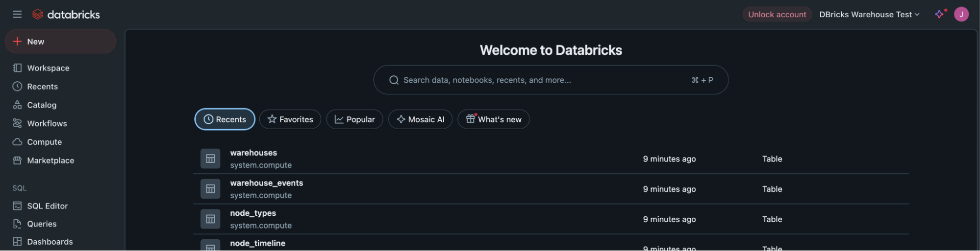Viewport: 980px width, 251px height.
Task: Open Queries in the sidebar
Action: coord(42,224)
